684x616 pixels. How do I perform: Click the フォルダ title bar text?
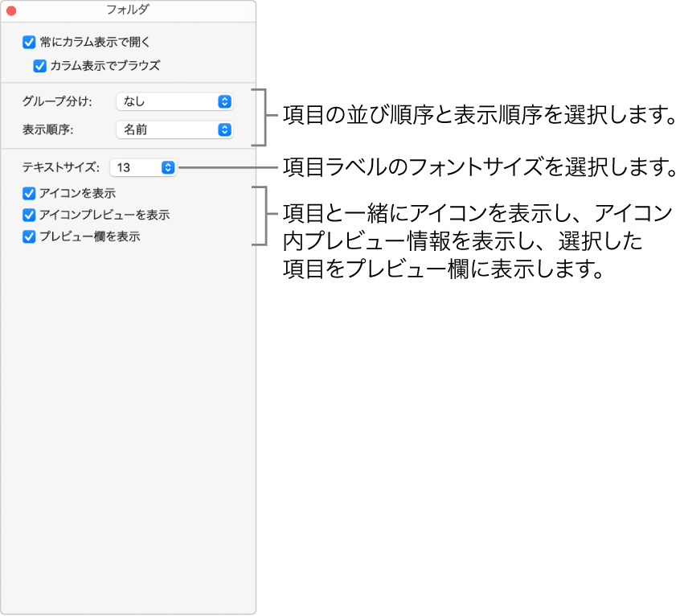(x=128, y=10)
